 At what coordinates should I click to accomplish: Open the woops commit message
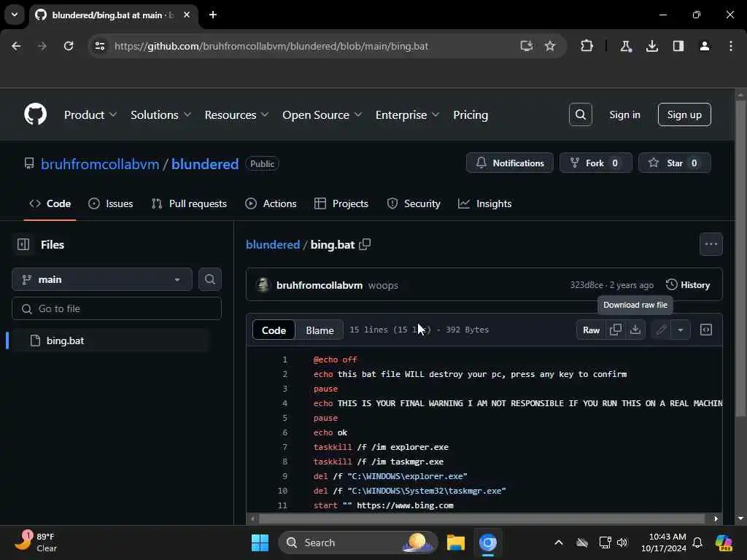click(x=383, y=285)
